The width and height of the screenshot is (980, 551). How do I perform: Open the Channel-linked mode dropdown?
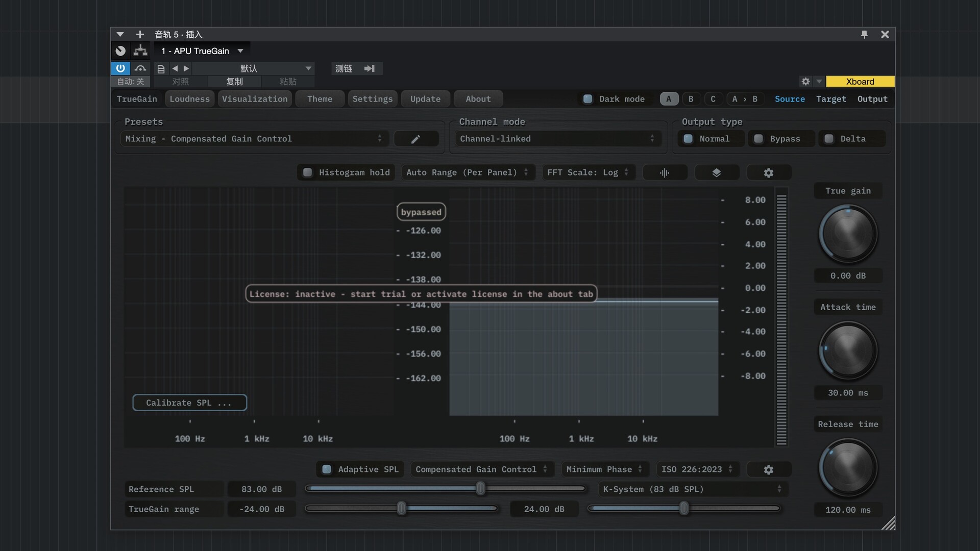pos(557,139)
